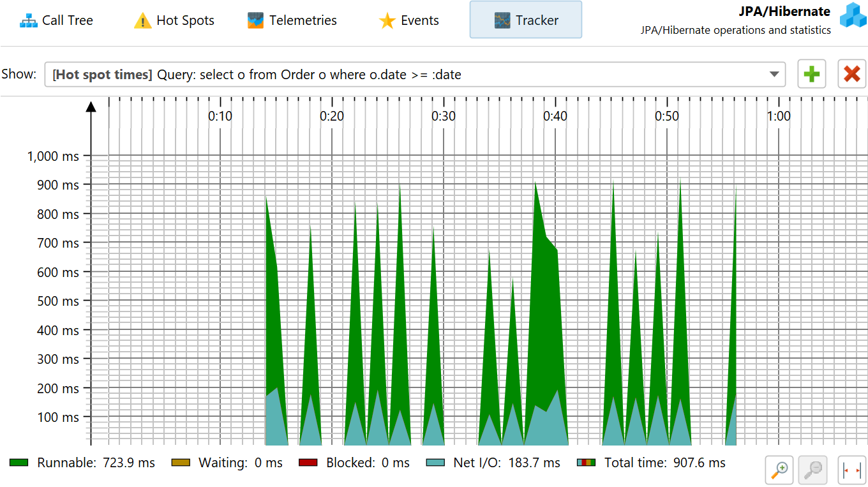Click the JPA/Hibernate title heading

point(784,11)
